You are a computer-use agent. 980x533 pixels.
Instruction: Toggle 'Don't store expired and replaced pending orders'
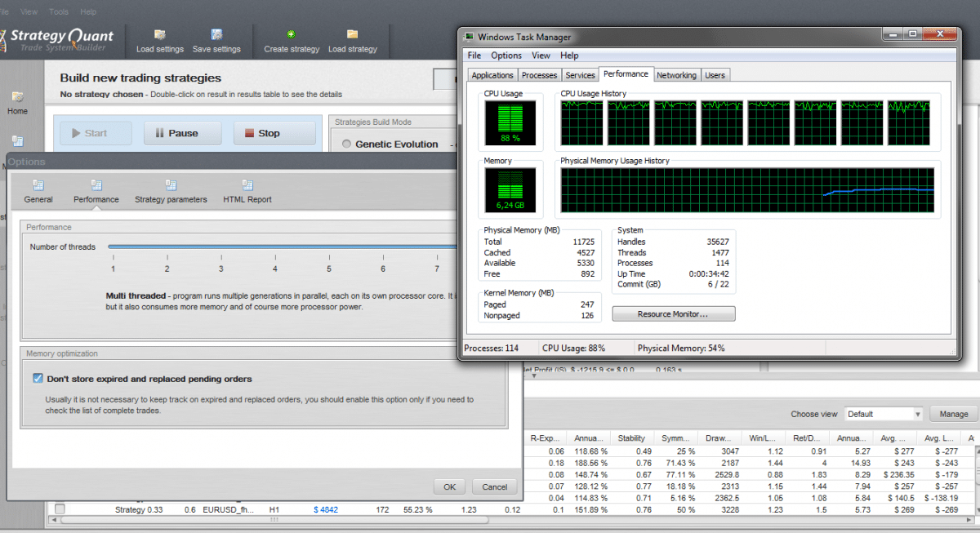click(x=38, y=379)
